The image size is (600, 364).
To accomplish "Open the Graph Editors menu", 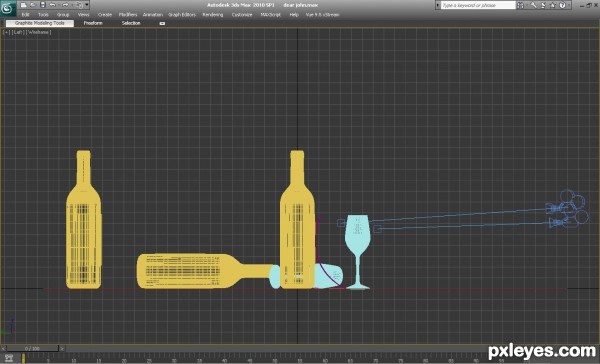I will [x=182, y=15].
